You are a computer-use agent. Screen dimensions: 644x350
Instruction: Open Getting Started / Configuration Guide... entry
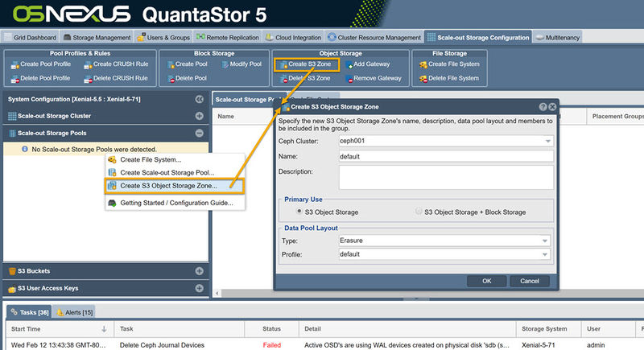[175, 203]
